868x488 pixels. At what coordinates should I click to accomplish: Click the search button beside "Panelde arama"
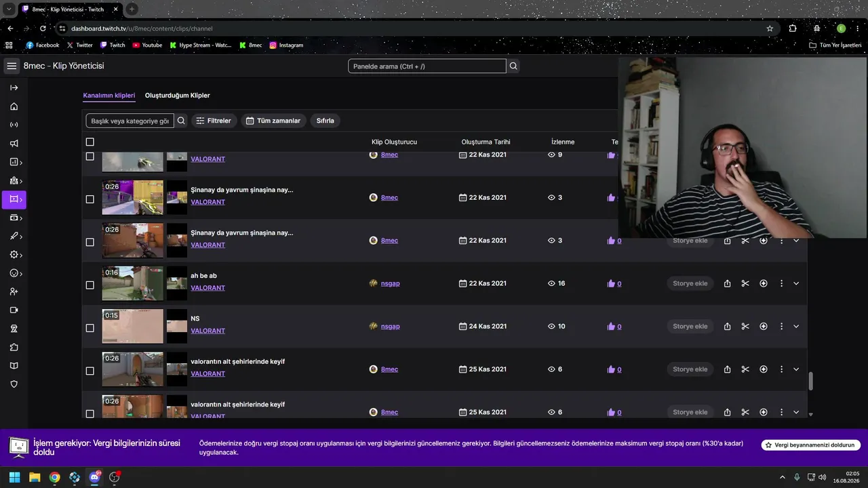(x=513, y=66)
